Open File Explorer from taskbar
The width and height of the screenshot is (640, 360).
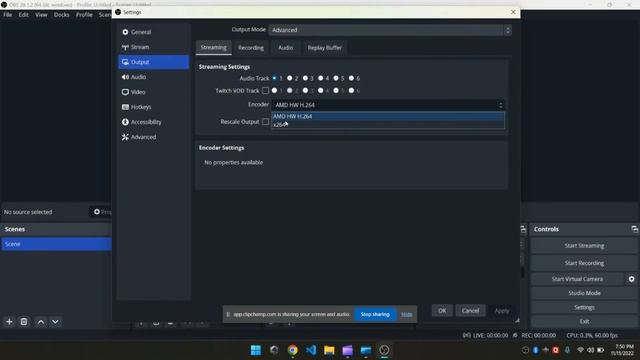(x=329, y=350)
